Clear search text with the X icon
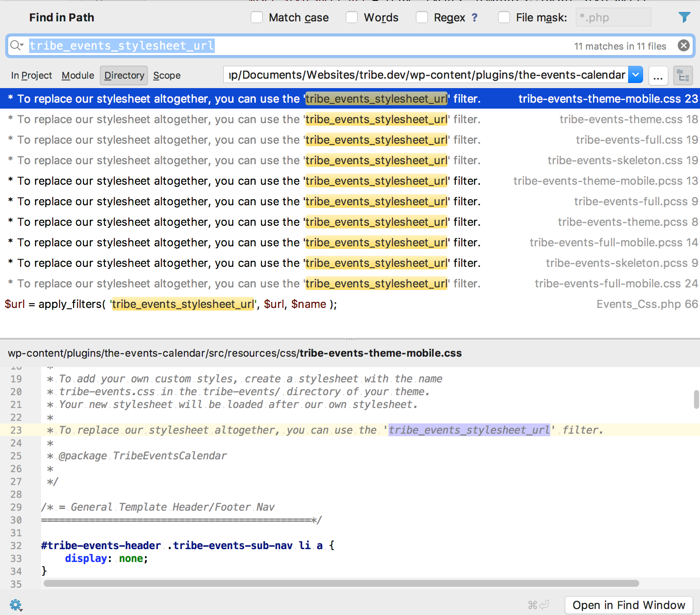700x615 pixels. point(683,45)
